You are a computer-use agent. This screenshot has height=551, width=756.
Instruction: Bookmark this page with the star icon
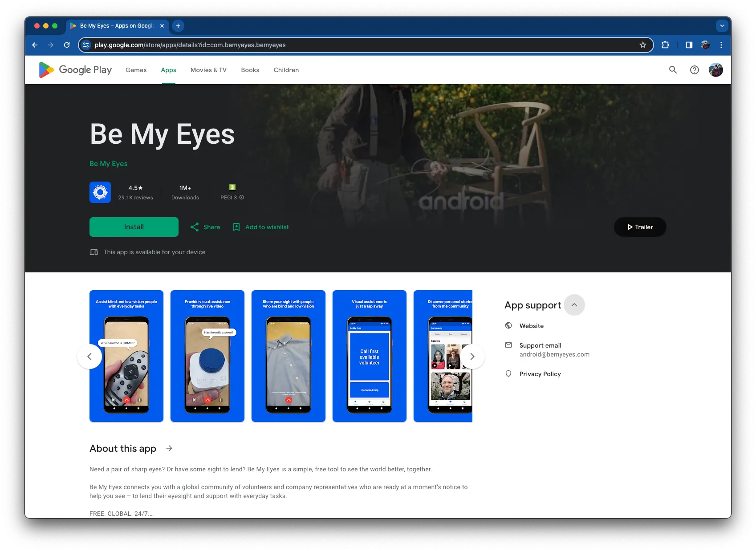tap(642, 45)
